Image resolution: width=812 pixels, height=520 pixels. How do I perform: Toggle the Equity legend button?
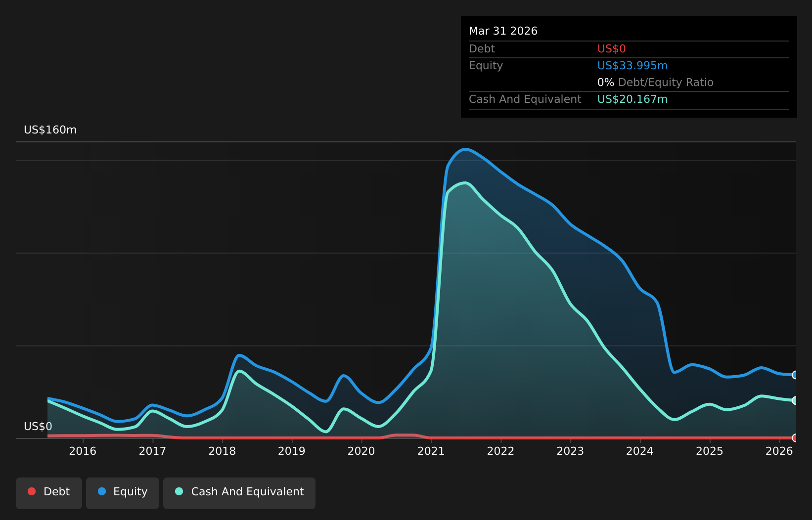(x=123, y=493)
